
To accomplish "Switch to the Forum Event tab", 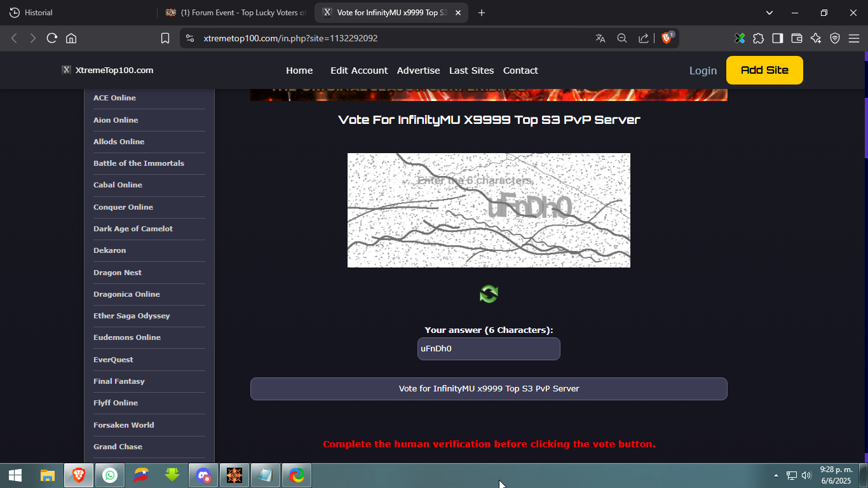I will [x=236, y=13].
